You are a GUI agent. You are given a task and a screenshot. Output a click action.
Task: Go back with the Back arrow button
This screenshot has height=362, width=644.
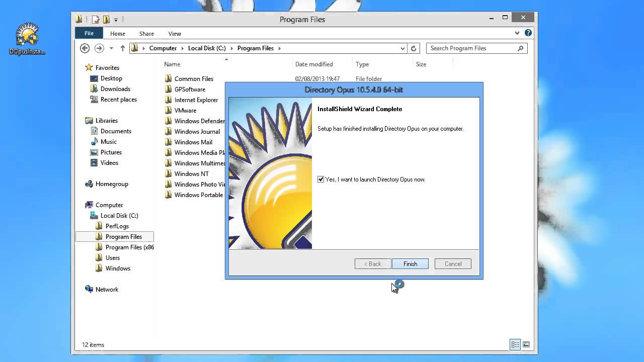coord(85,48)
